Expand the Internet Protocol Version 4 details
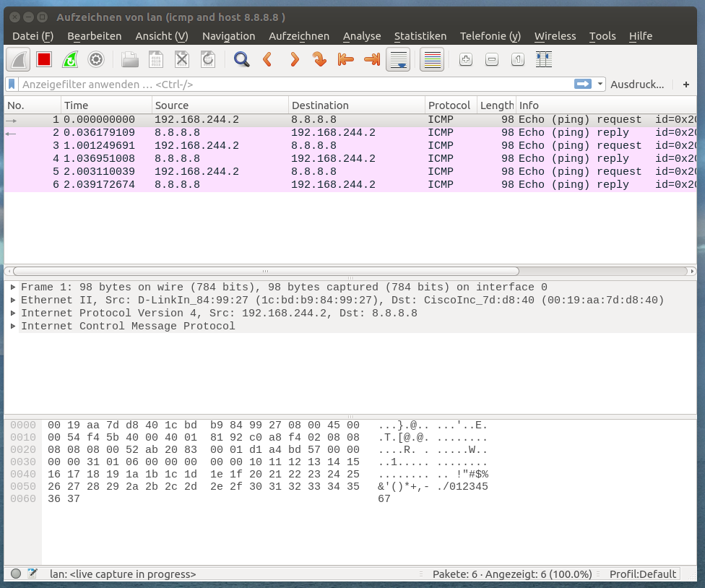The width and height of the screenshot is (705, 588). click(12, 313)
